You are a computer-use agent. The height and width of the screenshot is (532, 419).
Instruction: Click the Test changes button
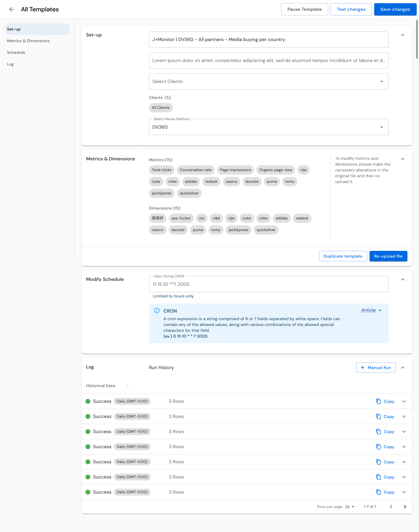point(351,9)
